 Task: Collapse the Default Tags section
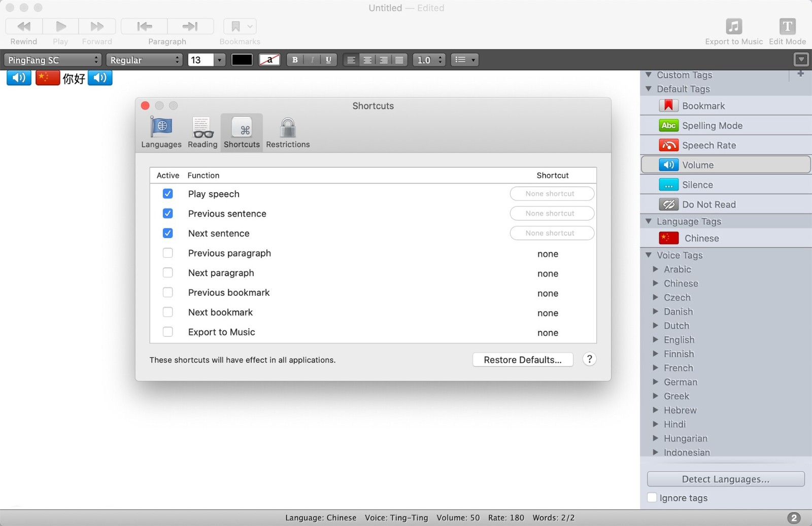[x=649, y=89]
